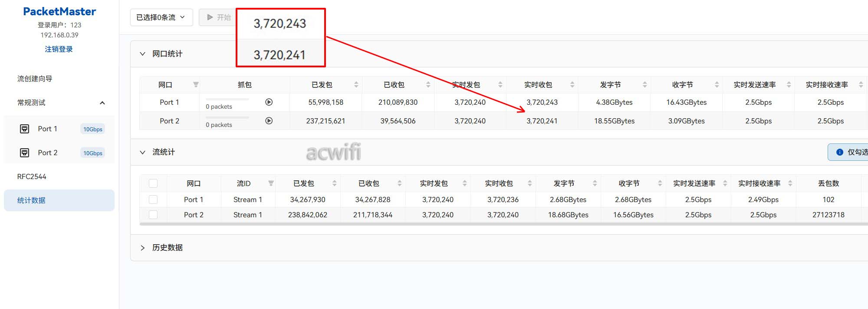Sort port statistics by 已发包 column

(356, 85)
